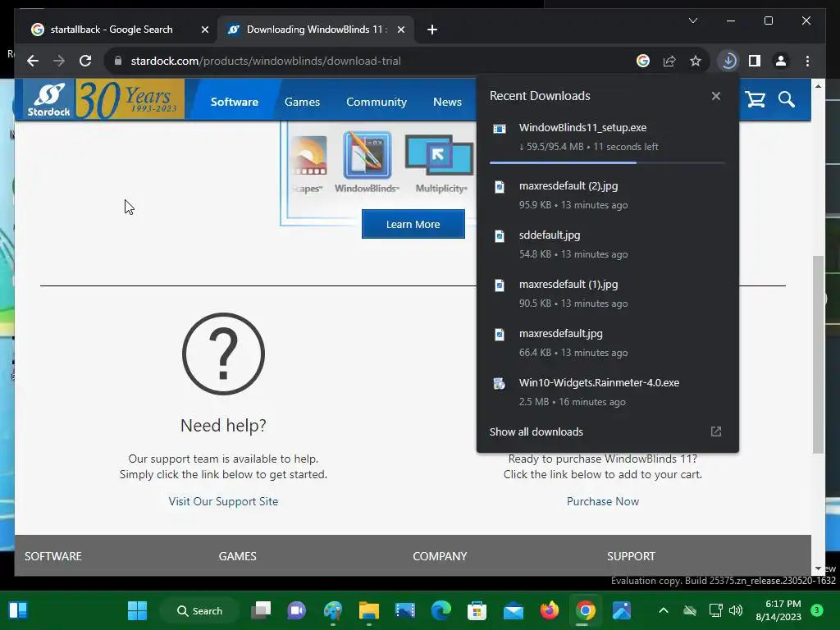Viewport: 840px width, 630px height.
Task: Open a new browser tab
Action: [432, 30]
